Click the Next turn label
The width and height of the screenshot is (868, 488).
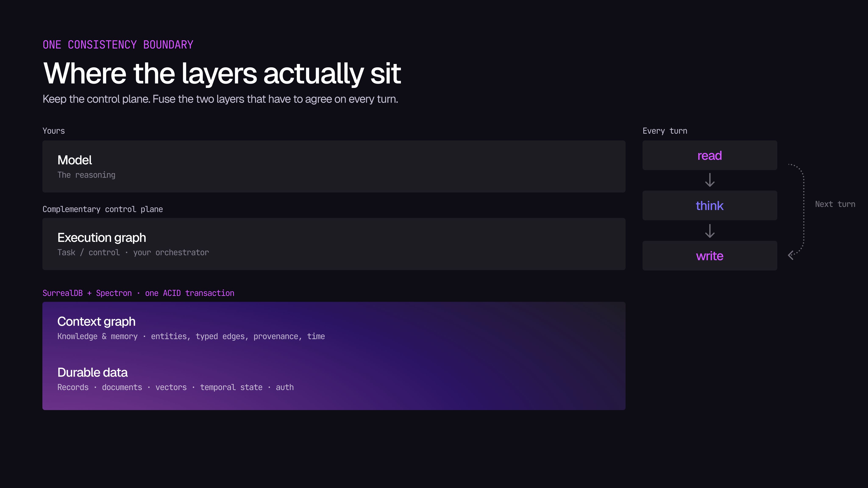click(x=835, y=204)
